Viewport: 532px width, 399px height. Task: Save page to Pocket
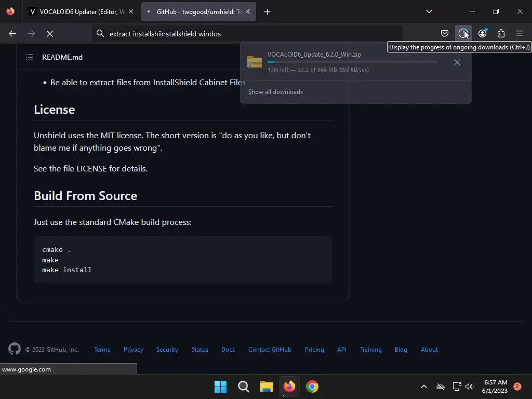click(445, 33)
